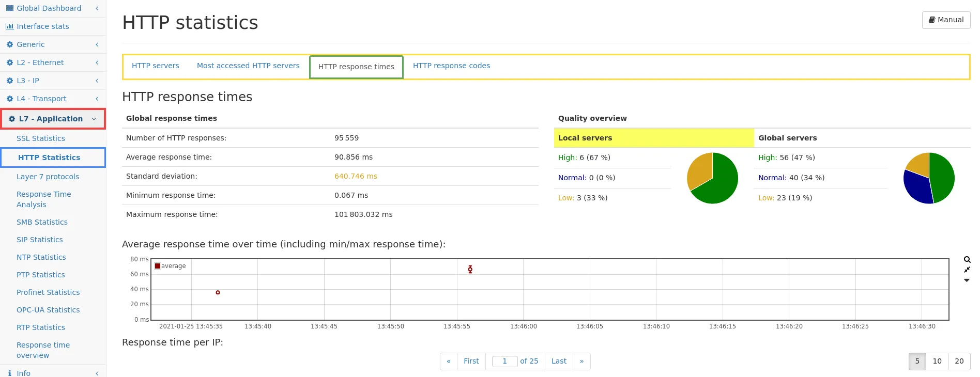980x377 pixels.
Task: Open the chart options down-arrow menu
Action: (x=967, y=280)
